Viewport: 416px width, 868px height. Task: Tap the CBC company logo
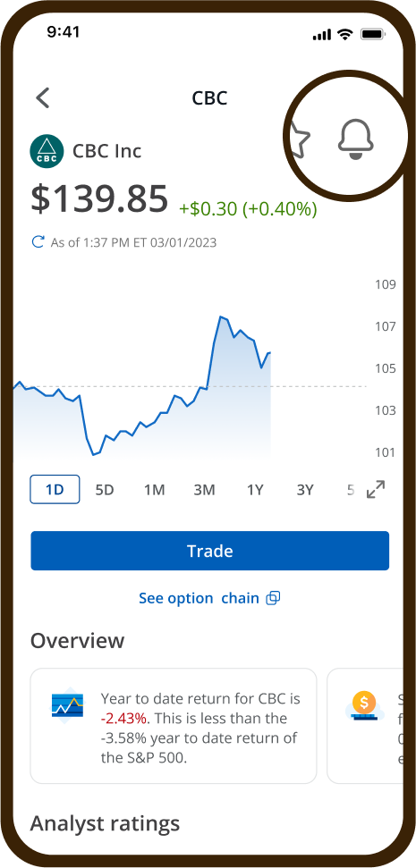(47, 152)
